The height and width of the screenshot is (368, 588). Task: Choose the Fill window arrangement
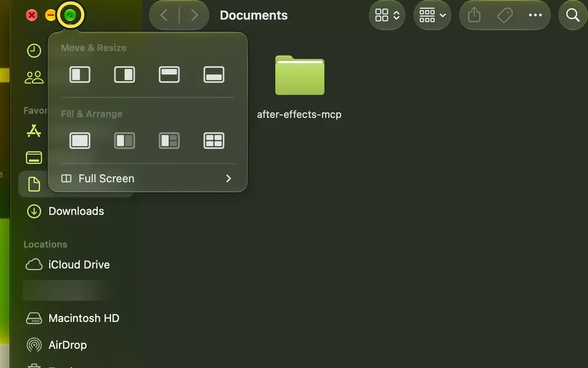tap(80, 141)
